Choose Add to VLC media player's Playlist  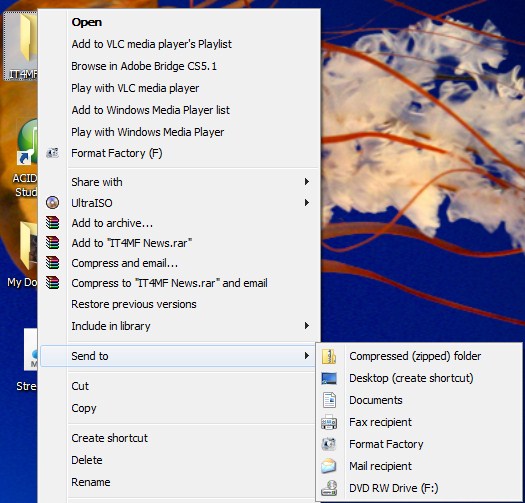pyautogui.click(x=179, y=44)
